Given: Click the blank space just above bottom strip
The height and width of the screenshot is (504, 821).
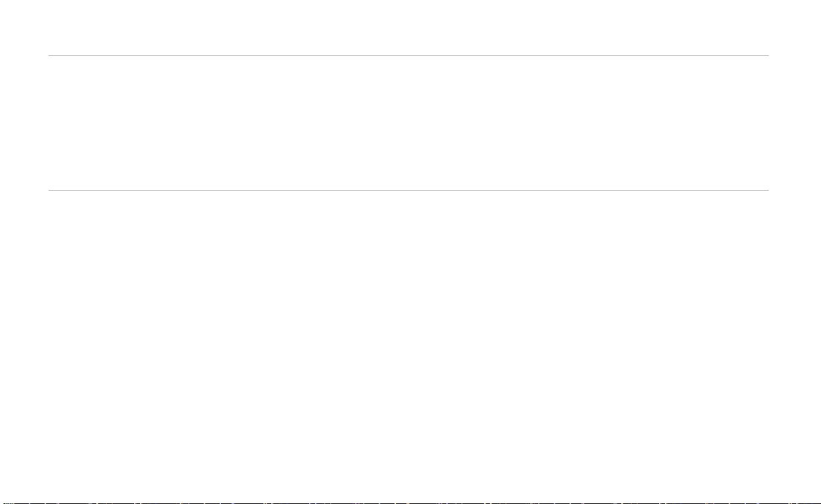Looking at the screenshot, I should click(410, 494).
